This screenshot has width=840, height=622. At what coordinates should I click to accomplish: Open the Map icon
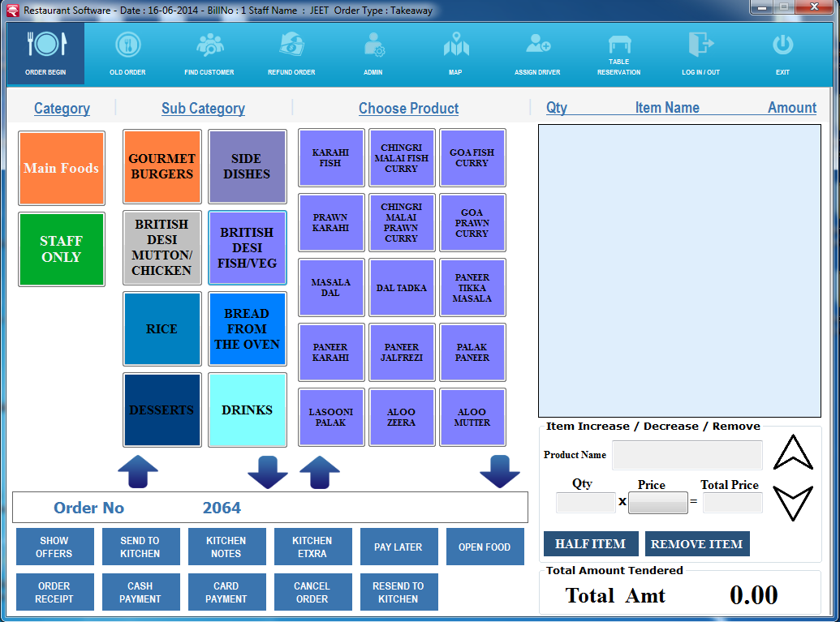[455, 46]
